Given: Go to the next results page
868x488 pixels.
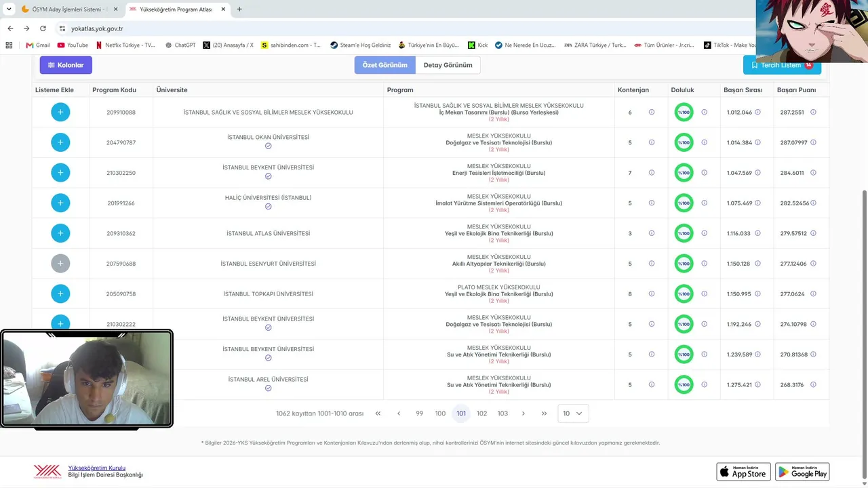Looking at the screenshot, I should (524, 413).
